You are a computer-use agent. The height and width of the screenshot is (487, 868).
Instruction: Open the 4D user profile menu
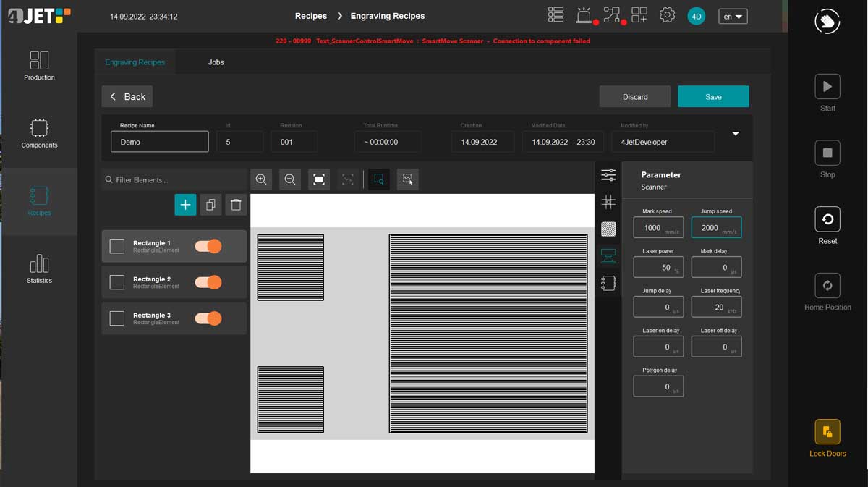(696, 16)
